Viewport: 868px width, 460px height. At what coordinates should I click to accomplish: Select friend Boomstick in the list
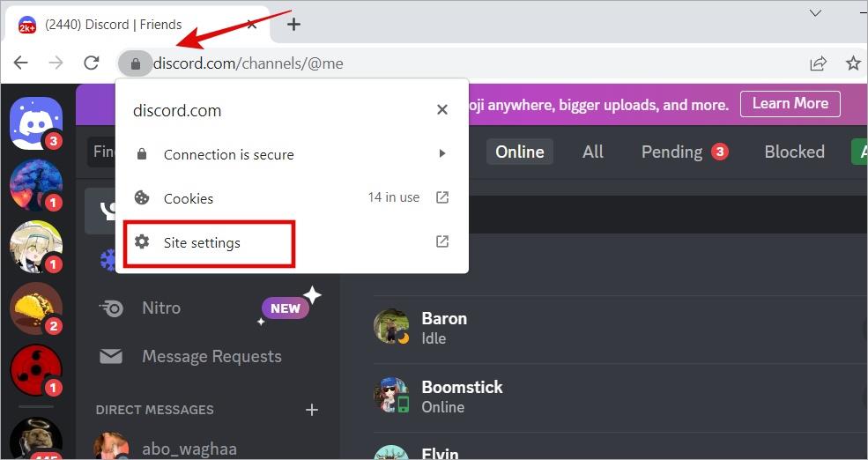[x=620, y=397]
